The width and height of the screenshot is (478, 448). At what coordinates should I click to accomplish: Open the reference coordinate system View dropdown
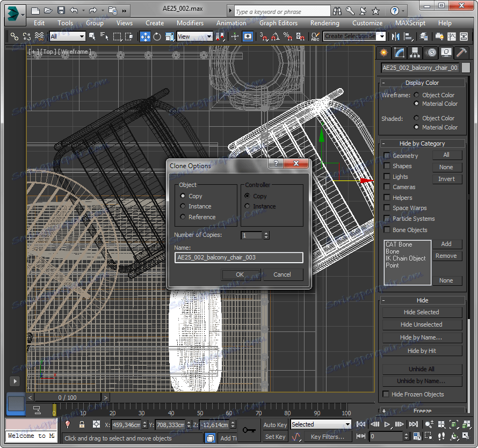194,37
